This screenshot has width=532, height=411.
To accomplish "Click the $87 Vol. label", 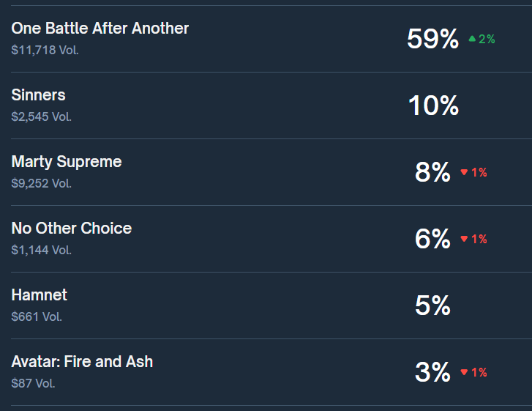I will pos(32,383).
